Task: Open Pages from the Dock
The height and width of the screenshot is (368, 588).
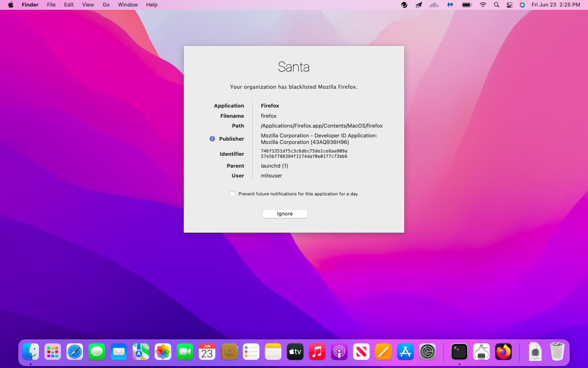Action: pyautogui.click(x=383, y=352)
